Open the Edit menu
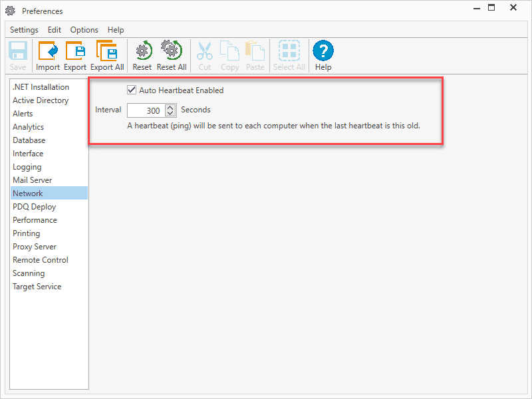Viewport: 532px width, 399px height. (55, 30)
